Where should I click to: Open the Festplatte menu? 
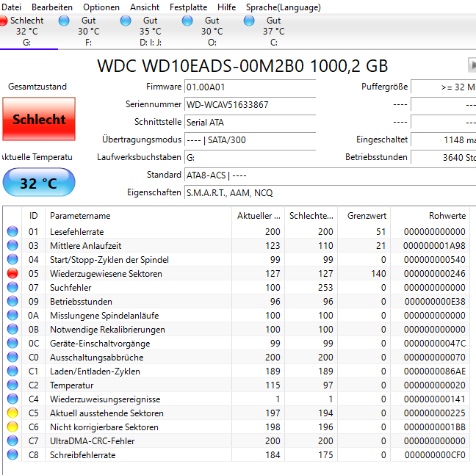pos(188,7)
